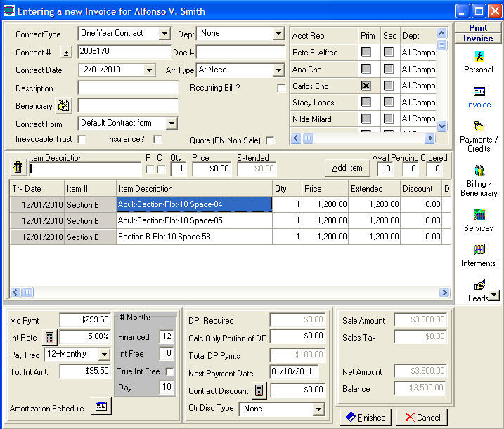Open Payments / Credits section icon

[479, 127]
